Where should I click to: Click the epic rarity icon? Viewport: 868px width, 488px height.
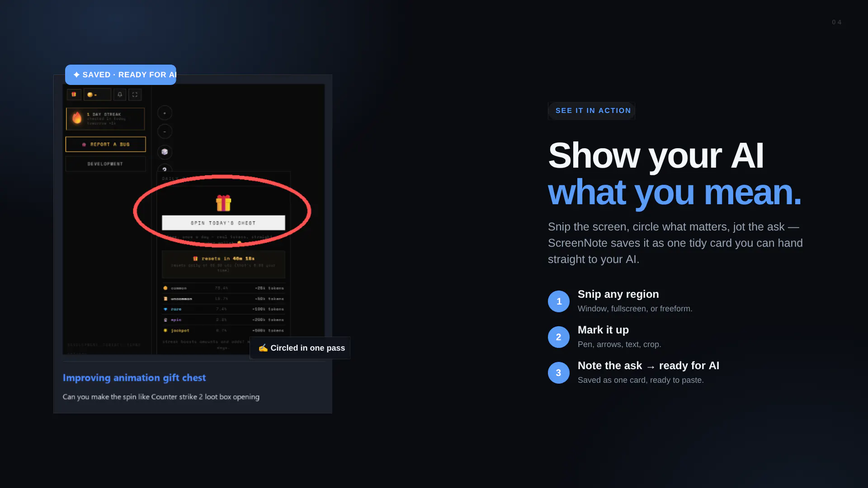[x=165, y=320]
